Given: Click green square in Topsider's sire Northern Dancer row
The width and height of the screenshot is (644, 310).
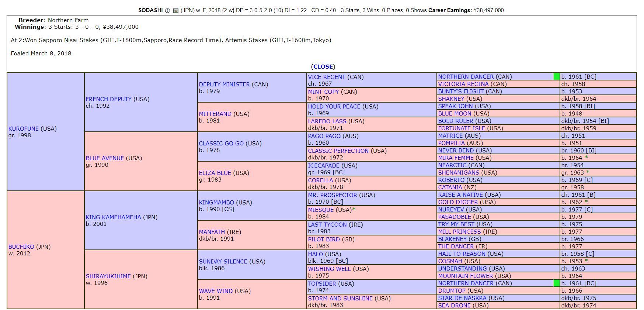Looking at the screenshot, I should [x=556, y=283].
